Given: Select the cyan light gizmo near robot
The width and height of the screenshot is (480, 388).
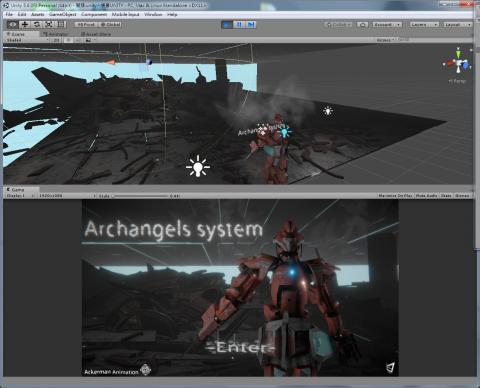Looking at the screenshot, I should pos(284,132).
